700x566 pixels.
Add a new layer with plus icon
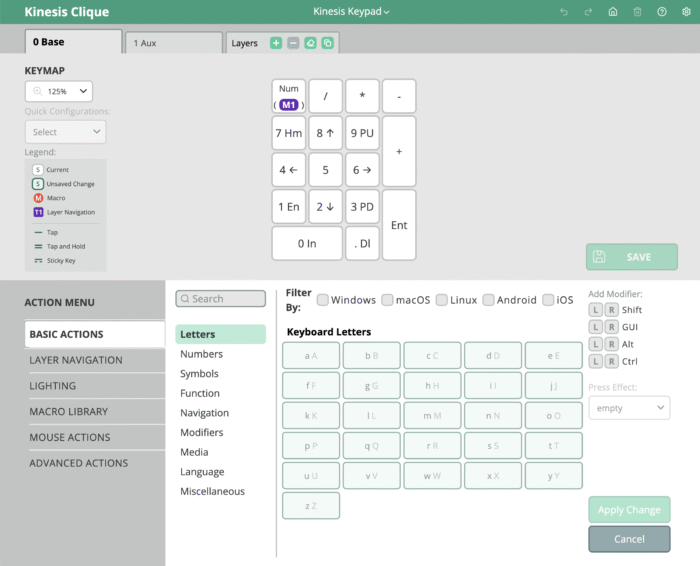pos(276,43)
